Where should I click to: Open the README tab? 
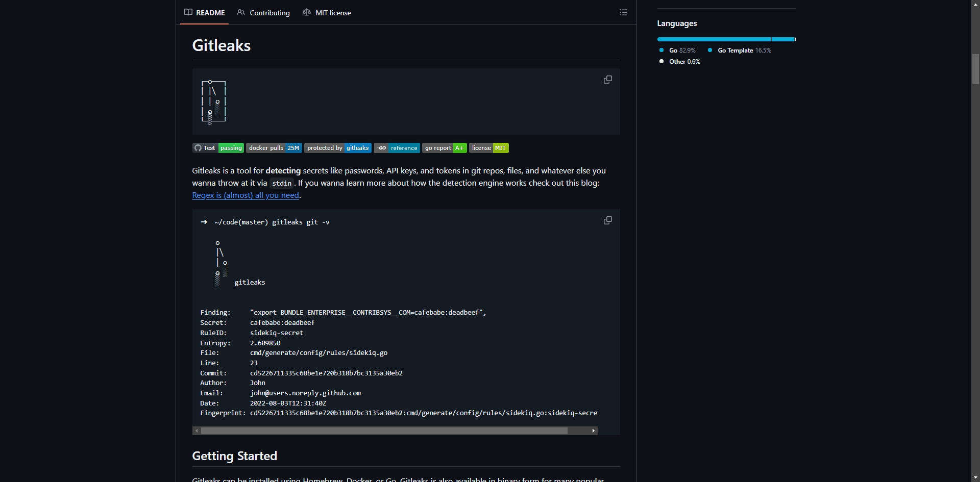click(x=205, y=13)
